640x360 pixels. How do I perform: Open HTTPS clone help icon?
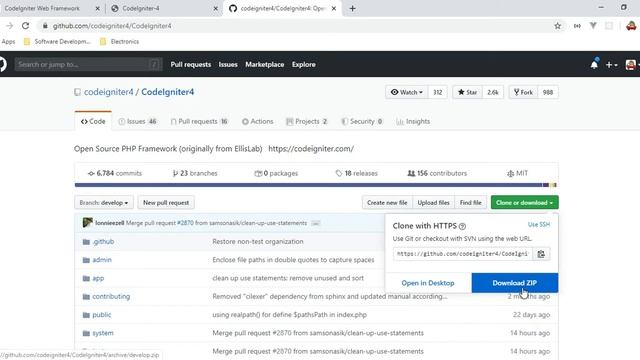(462, 226)
